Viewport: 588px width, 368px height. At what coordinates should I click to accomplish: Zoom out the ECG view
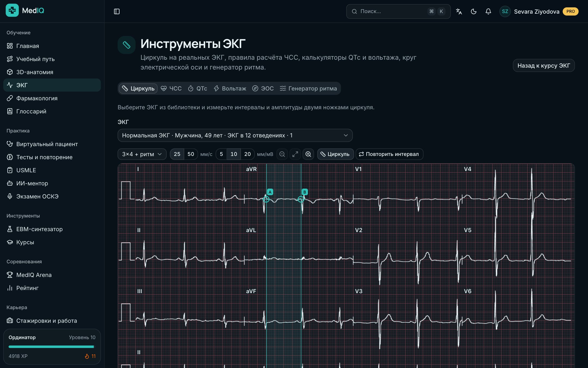[x=282, y=154]
